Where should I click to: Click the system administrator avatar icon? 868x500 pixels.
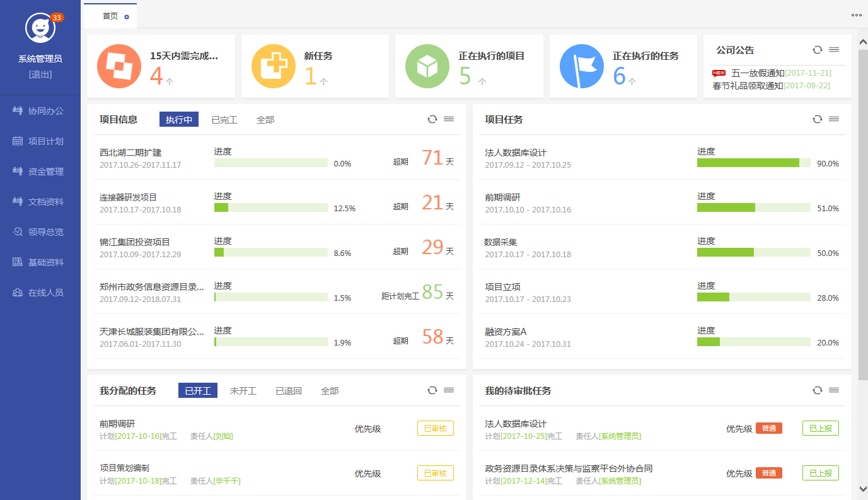(x=40, y=28)
